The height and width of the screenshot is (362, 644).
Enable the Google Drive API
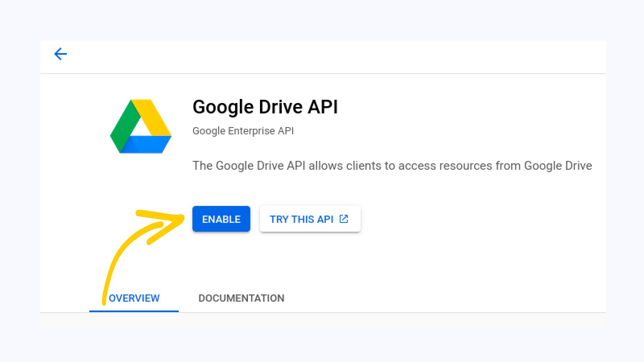(221, 219)
